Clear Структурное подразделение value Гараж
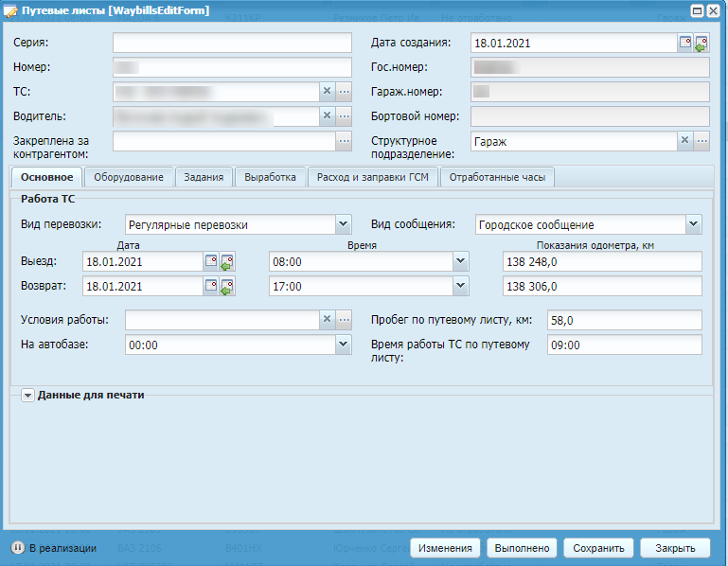 [684, 140]
